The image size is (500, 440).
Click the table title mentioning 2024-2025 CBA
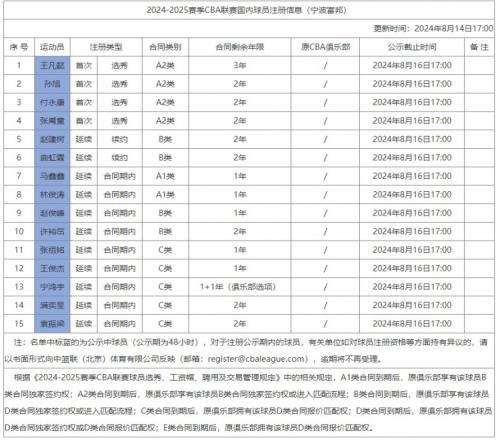[x=246, y=10]
